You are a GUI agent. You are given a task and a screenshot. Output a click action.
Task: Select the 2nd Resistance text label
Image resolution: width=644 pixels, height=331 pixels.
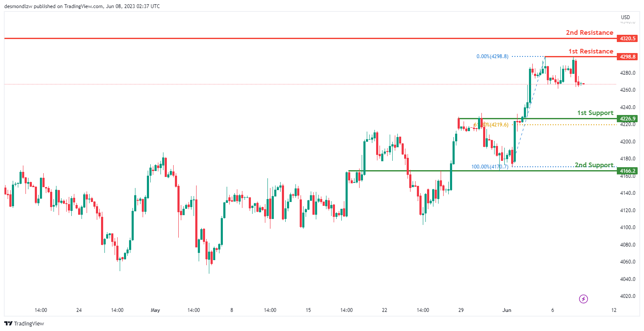click(x=589, y=33)
